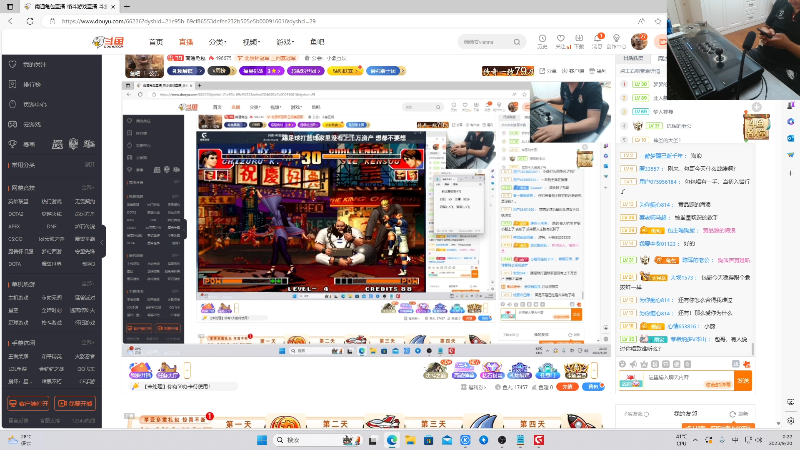Screen dimensions: 800x450
Task: Open the user avatar in the outer header
Action: [x=639, y=41]
